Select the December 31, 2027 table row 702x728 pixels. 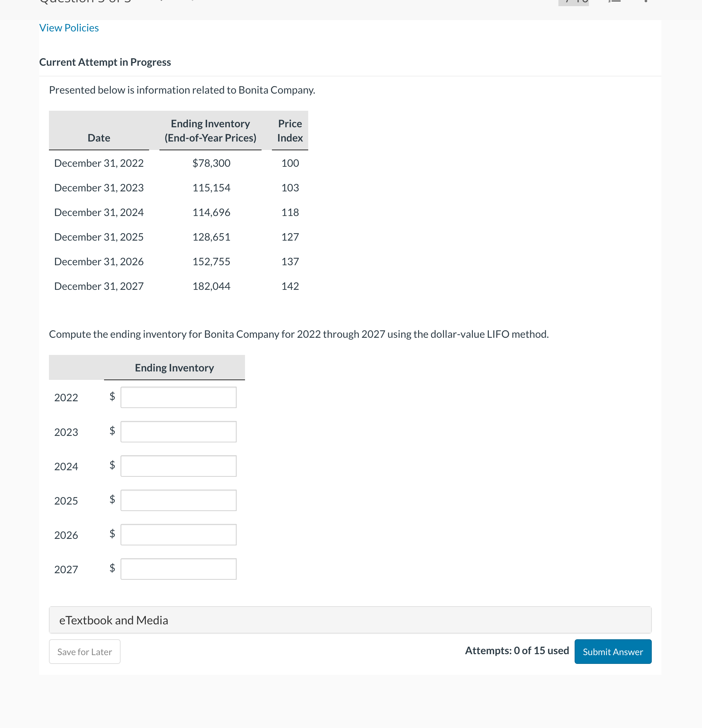(99, 286)
